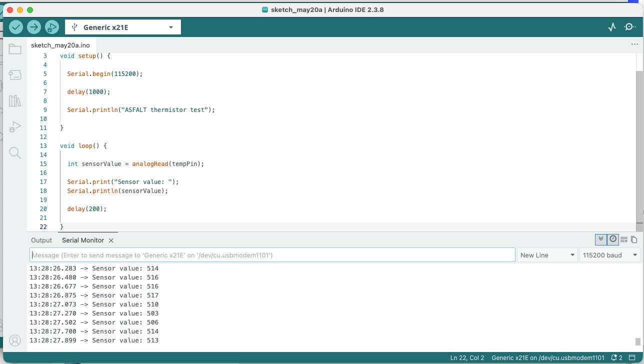The image size is (644, 364).
Task: Open the Sketchbook folder icon in sidebar
Action: (15, 49)
